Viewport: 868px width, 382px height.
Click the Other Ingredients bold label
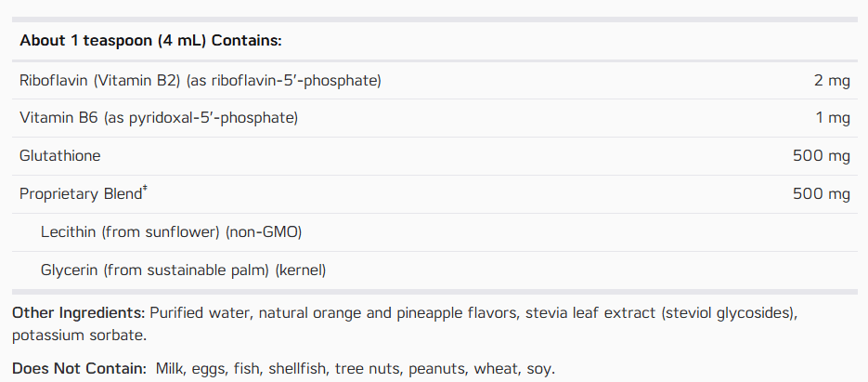coord(79,312)
